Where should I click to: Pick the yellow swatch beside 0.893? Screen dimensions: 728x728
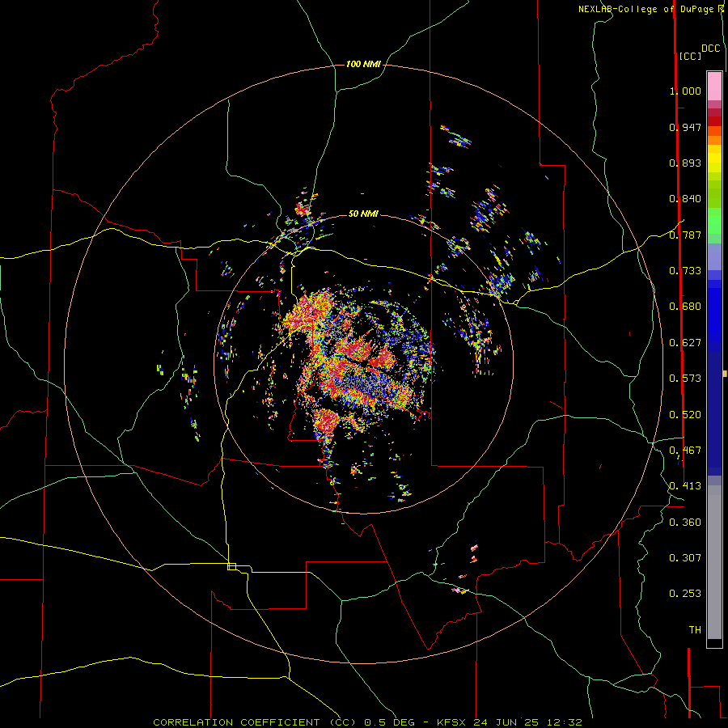[x=714, y=163]
